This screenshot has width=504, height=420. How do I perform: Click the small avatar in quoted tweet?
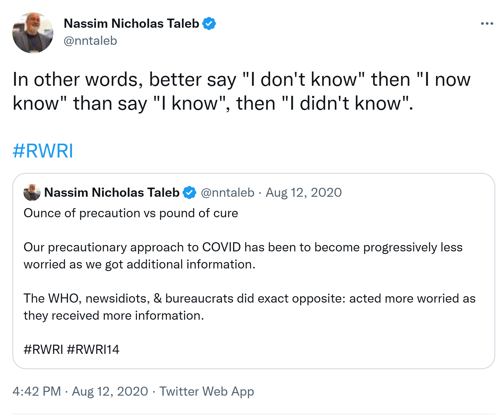pos(32,192)
